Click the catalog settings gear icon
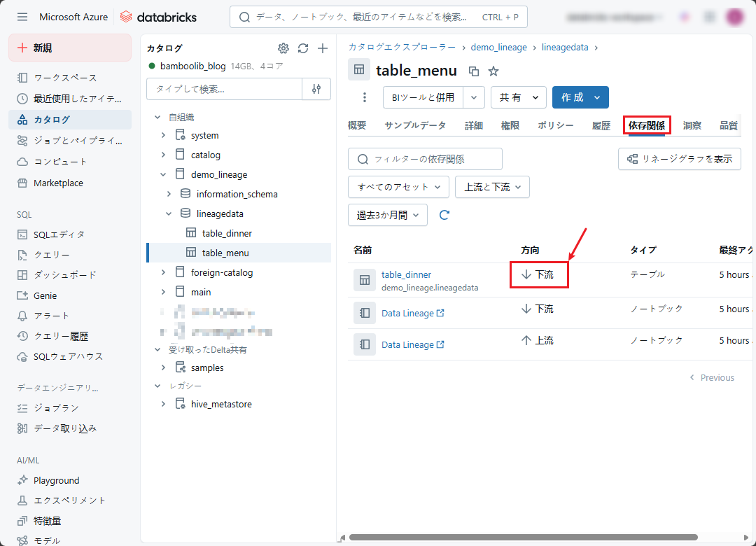This screenshot has width=756, height=546. [x=283, y=48]
